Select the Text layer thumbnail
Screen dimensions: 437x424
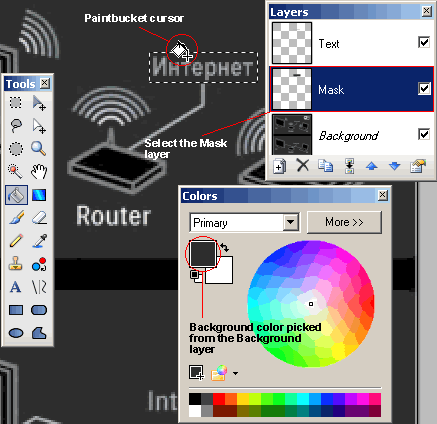292,43
